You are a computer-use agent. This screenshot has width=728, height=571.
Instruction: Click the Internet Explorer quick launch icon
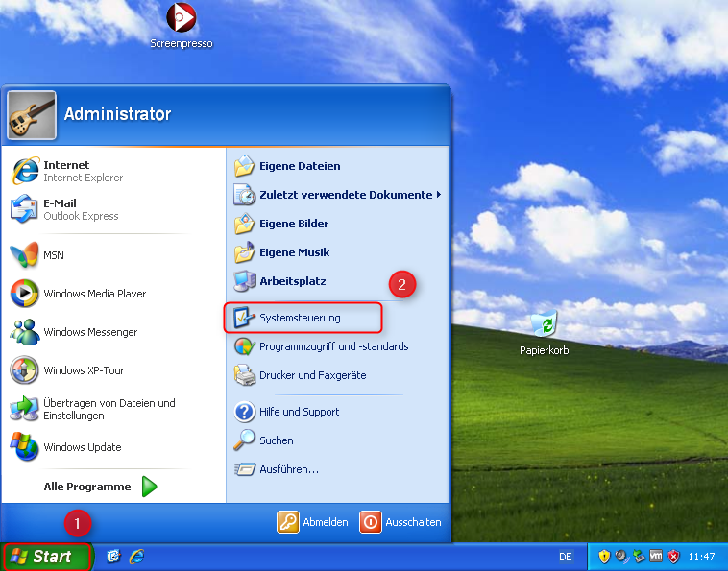[x=136, y=557]
